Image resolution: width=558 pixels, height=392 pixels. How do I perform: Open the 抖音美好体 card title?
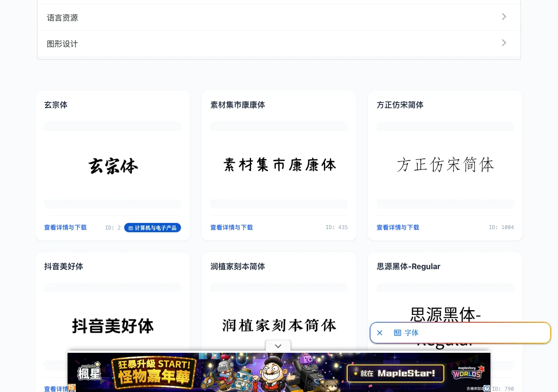[x=64, y=267]
